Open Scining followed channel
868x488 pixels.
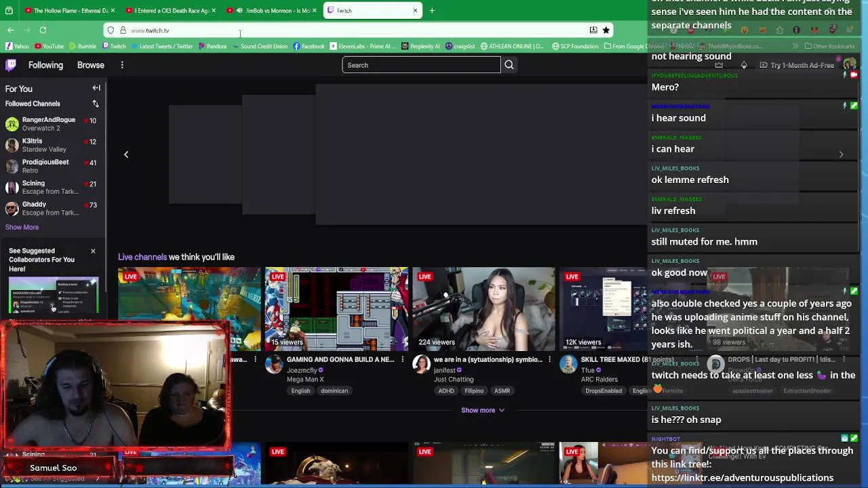point(53,187)
